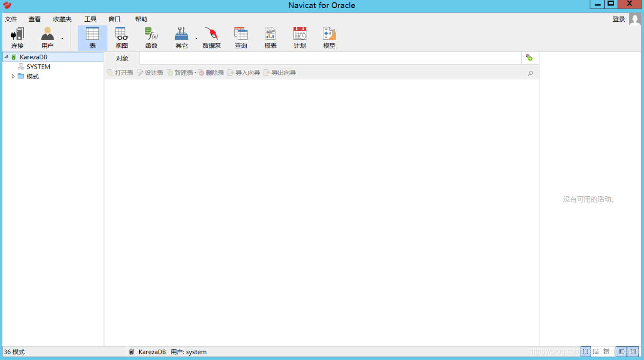The width and height of the screenshot is (644, 360).
Task: Click the Navicat logo in the title bar
Action: (x=7, y=5)
